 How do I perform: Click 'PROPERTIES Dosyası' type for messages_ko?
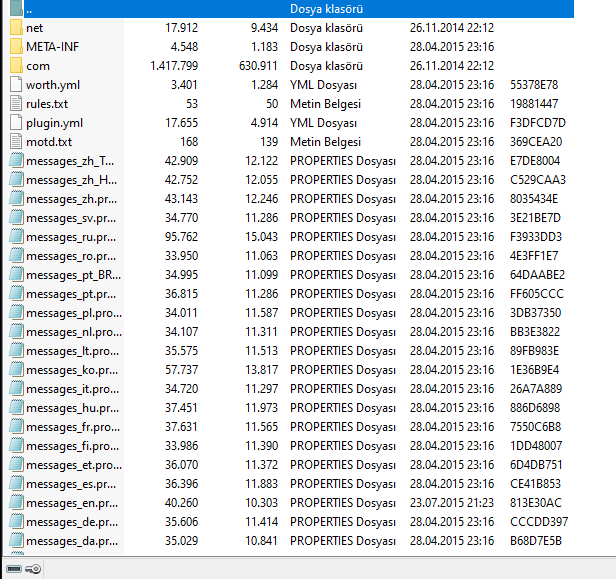(x=343, y=370)
